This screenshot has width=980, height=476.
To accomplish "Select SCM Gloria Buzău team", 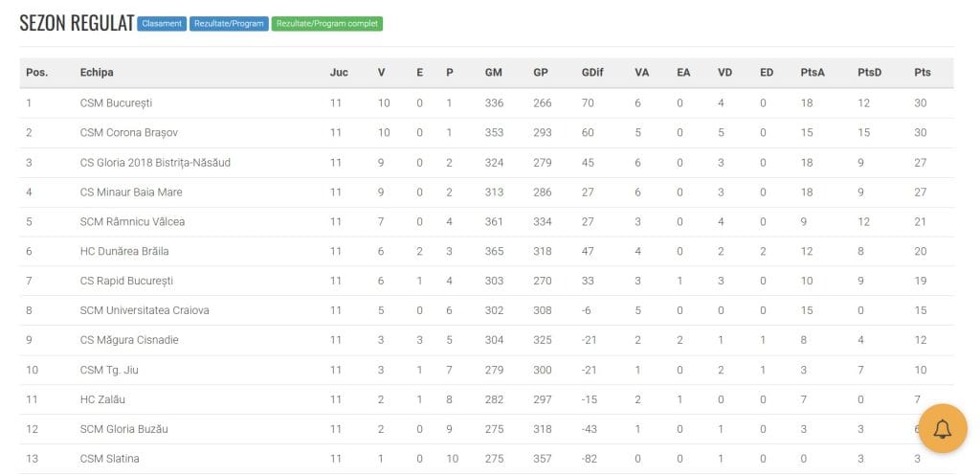I will [123, 429].
